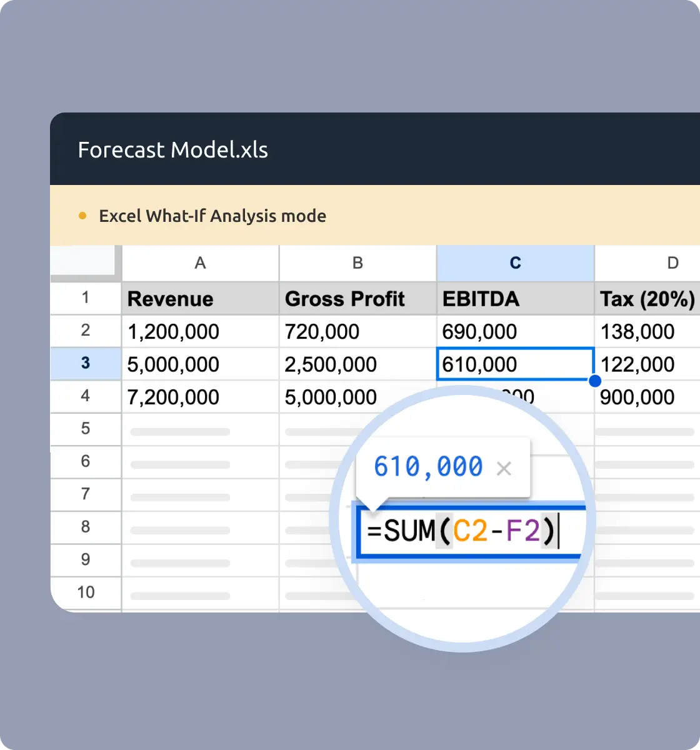Select cell containing 7,200,000
Viewport: 700px width, 750px height.
pos(200,397)
